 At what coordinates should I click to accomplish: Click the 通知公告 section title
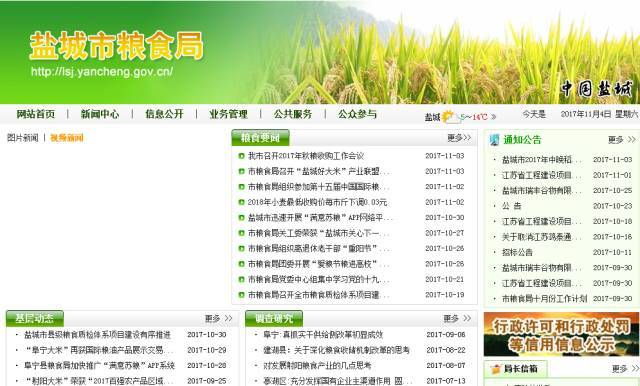[x=522, y=140]
